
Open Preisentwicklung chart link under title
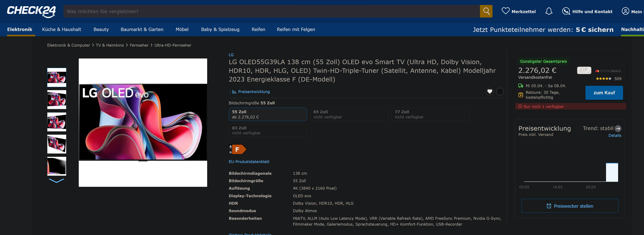click(x=251, y=92)
